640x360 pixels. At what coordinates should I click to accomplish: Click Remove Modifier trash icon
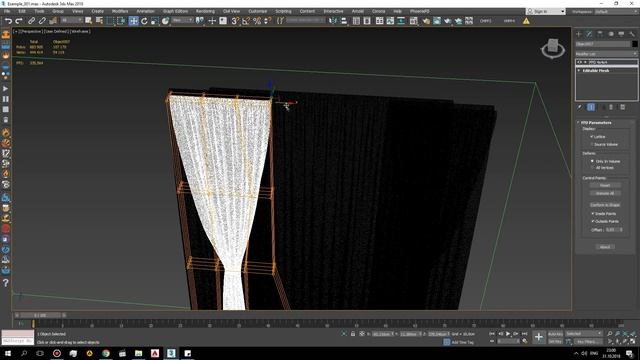tap(611, 107)
